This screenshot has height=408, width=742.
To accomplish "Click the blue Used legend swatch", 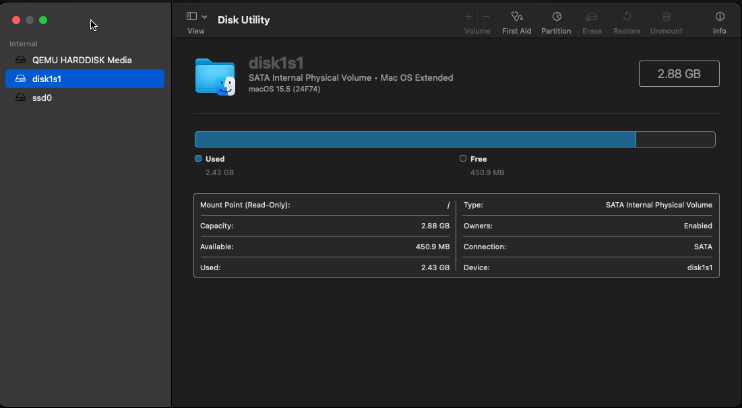I will click(198, 159).
